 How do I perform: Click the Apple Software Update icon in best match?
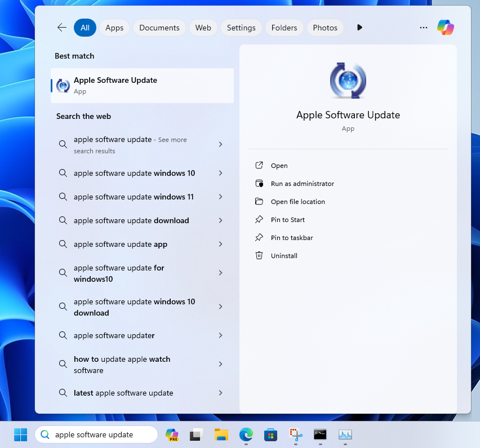[x=63, y=86]
